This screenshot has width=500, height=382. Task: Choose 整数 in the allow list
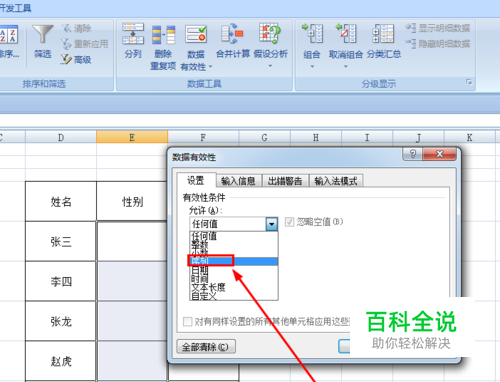[x=233, y=244]
